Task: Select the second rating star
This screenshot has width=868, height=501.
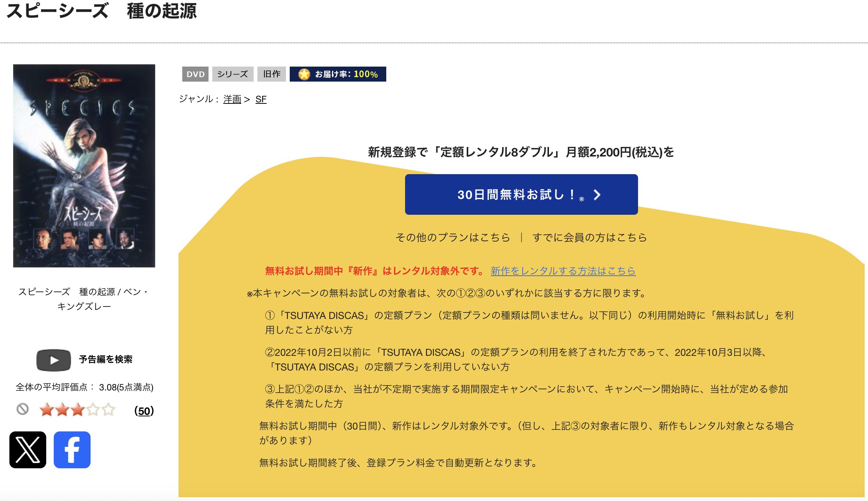Action: pyautogui.click(x=62, y=410)
